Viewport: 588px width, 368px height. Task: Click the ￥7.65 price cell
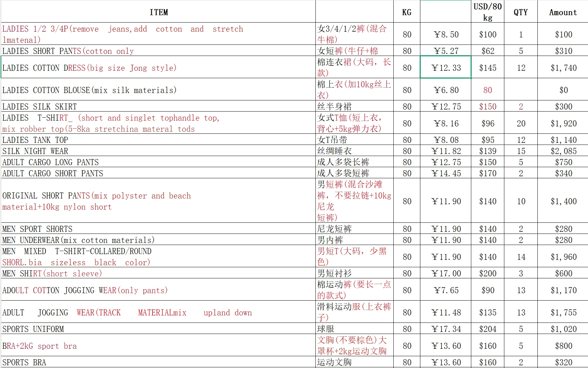click(446, 290)
